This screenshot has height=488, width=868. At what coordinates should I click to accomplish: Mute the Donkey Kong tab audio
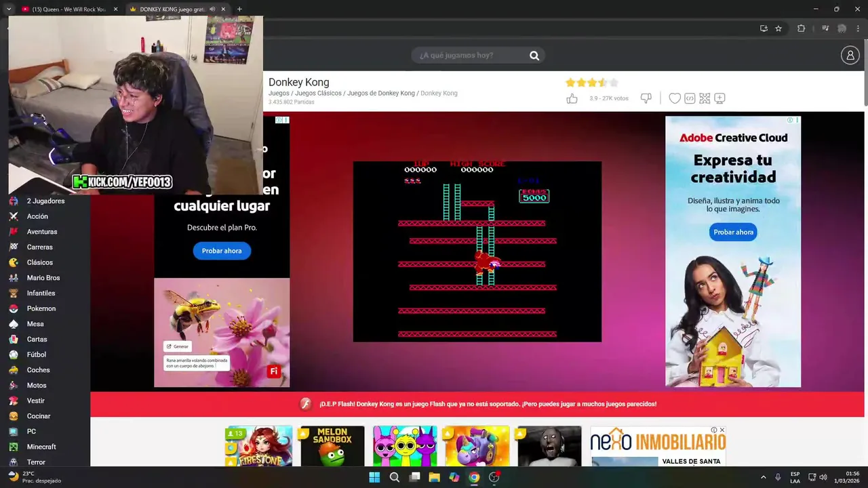click(213, 9)
